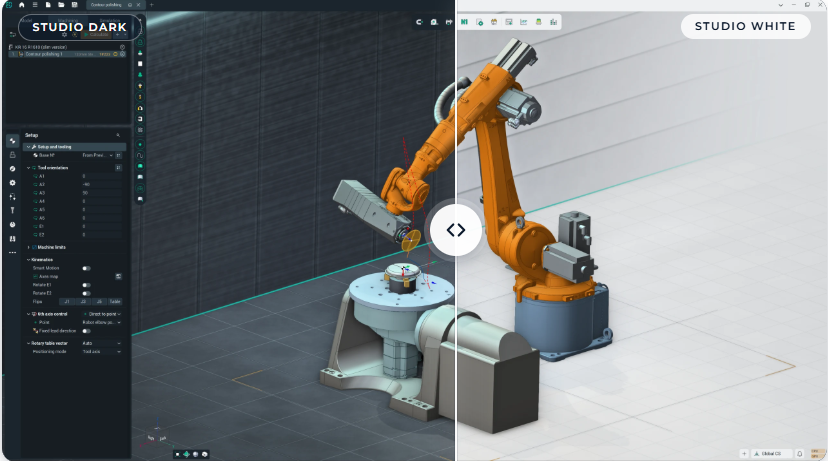This screenshot has width=828, height=461.
Task: Select the Contour polishing 1 operation
Action: pyautogui.click(x=67, y=54)
